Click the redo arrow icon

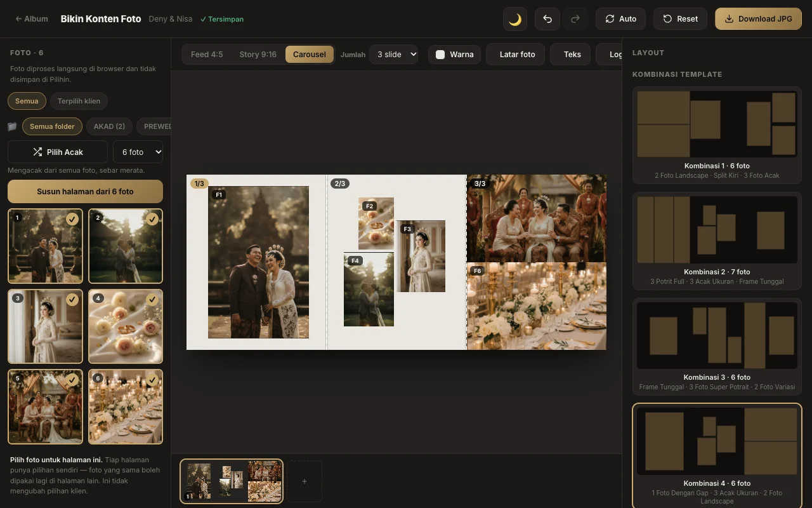click(x=575, y=19)
